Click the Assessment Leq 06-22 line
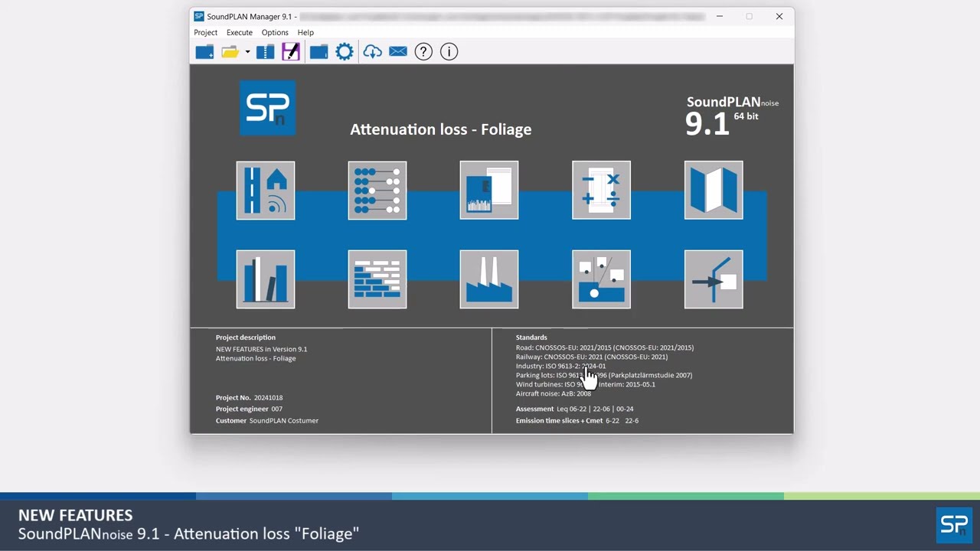The width and height of the screenshot is (980, 551). [575, 409]
